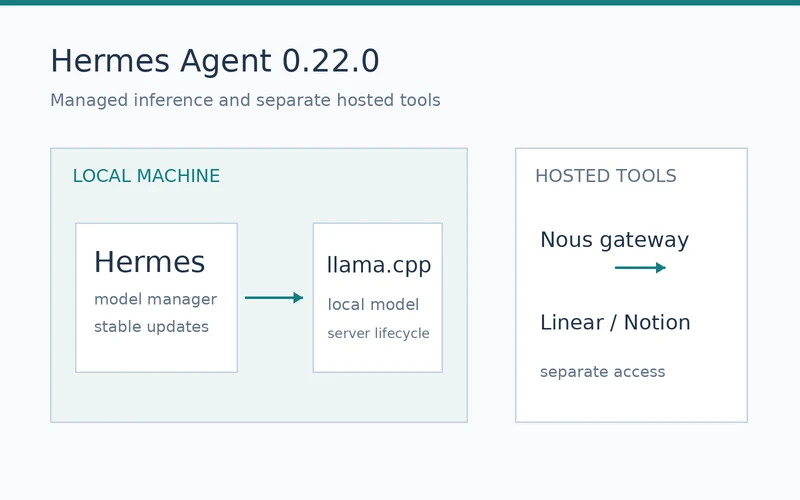This screenshot has height=500, width=800.
Task: Click the 'server lifecycle' text
Action: click(x=378, y=333)
